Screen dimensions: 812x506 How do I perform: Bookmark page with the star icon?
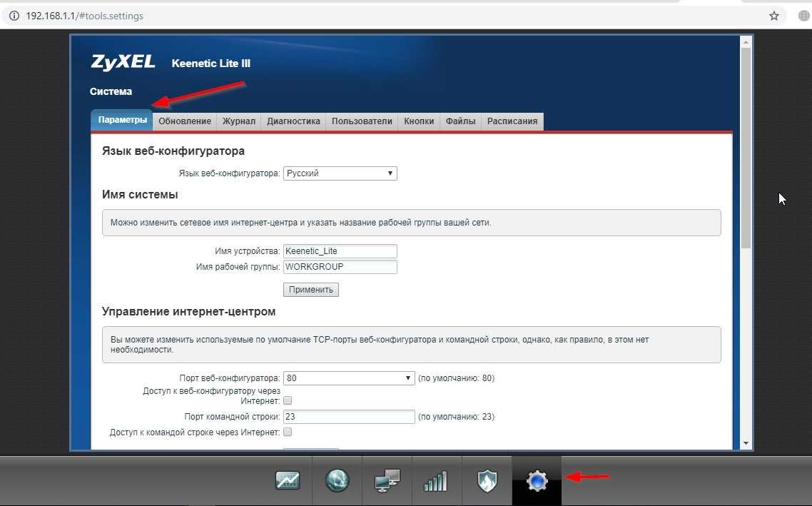pyautogui.click(x=774, y=16)
